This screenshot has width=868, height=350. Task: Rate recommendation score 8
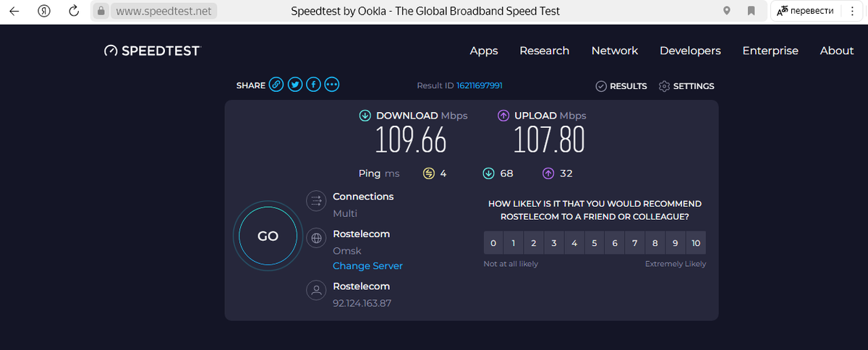(655, 243)
